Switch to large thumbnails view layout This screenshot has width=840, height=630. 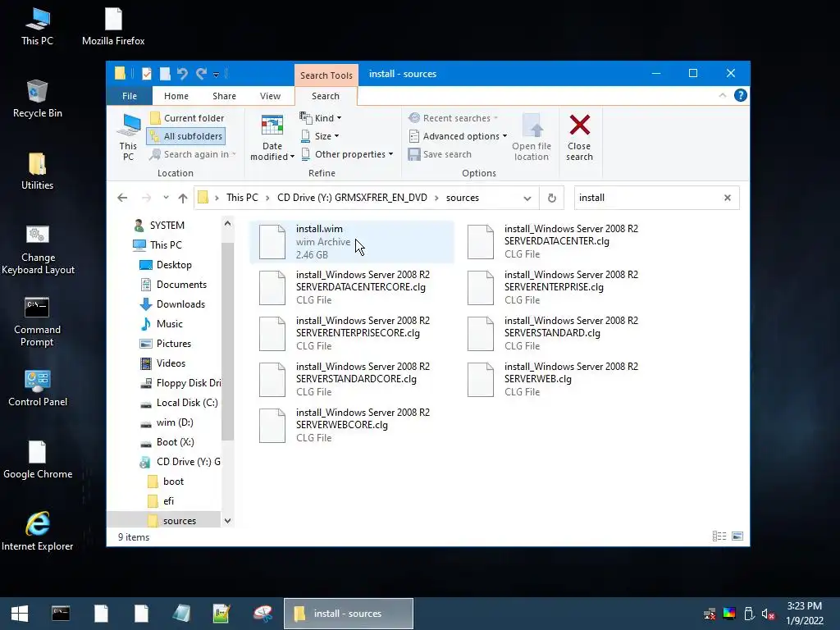click(x=737, y=536)
